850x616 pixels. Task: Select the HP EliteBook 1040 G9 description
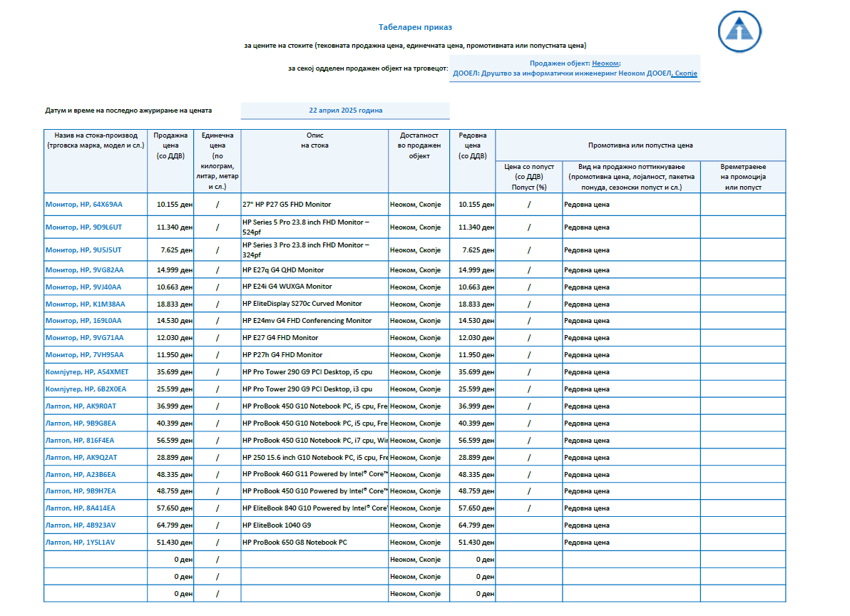pos(314,525)
